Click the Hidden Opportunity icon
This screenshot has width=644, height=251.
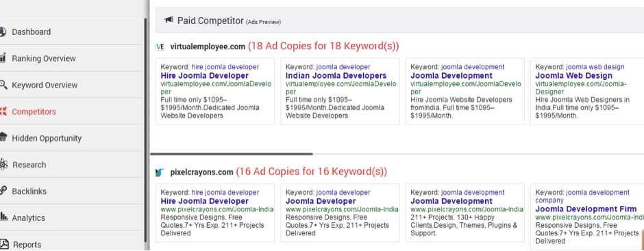3,137
